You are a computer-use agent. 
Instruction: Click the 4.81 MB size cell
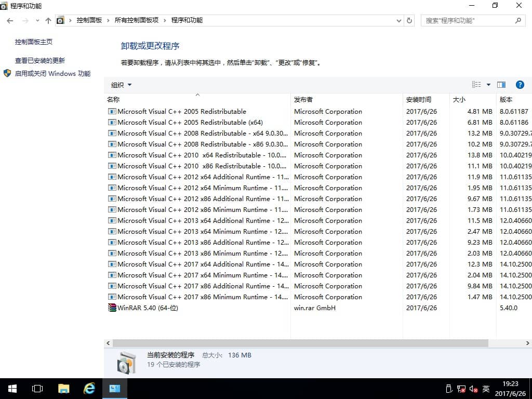tap(480, 111)
